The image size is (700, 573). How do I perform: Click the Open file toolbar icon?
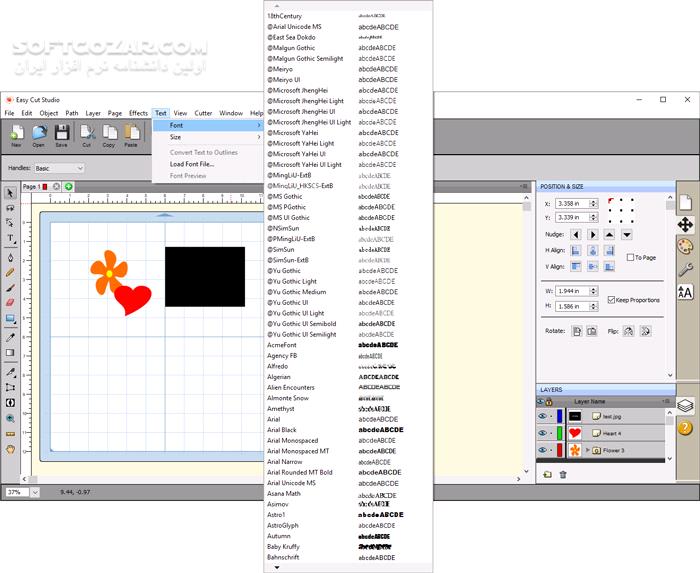pos(39,136)
